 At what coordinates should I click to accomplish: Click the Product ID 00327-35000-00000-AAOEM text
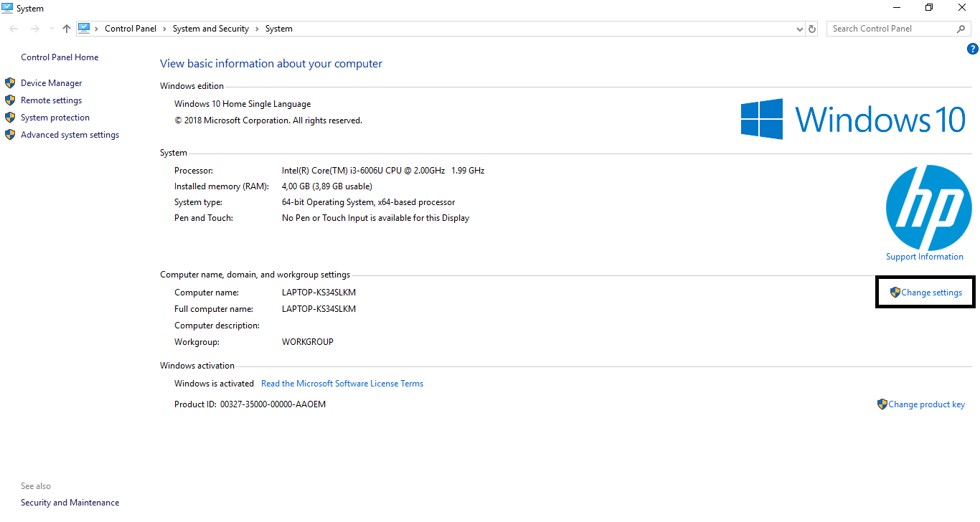pos(250,404)
